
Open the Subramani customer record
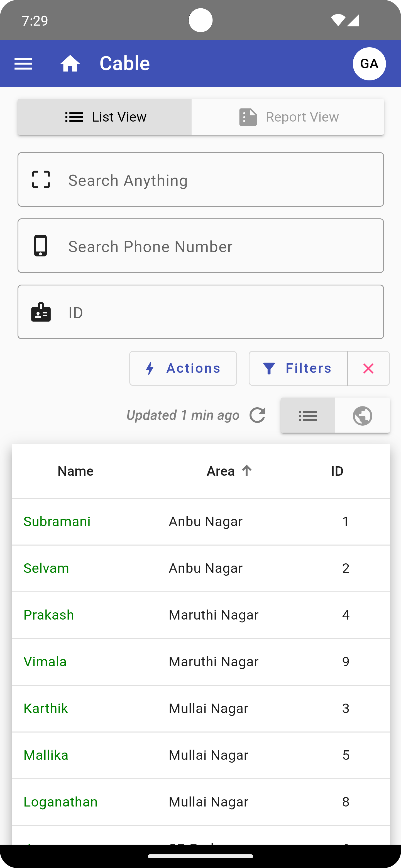[57, 522]
